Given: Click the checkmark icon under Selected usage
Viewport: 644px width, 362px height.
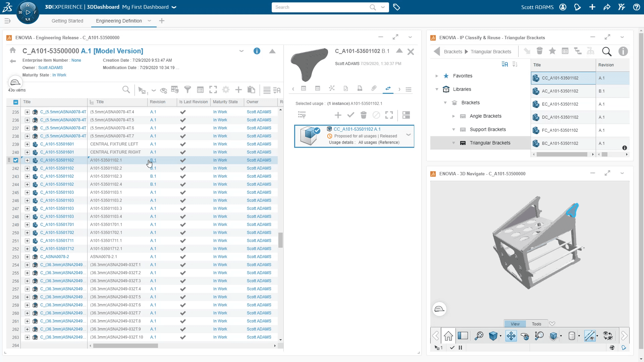Looking at the screenshot, I should [351, 115].
